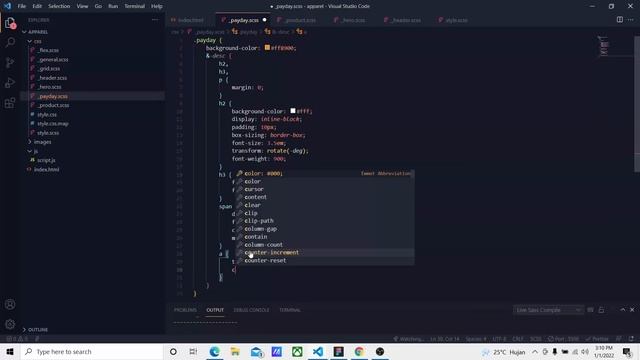This screenshot has height=360, width=640.
Task: Open Live Sass Compile output dropdown
Action: [x=548, y=310]
